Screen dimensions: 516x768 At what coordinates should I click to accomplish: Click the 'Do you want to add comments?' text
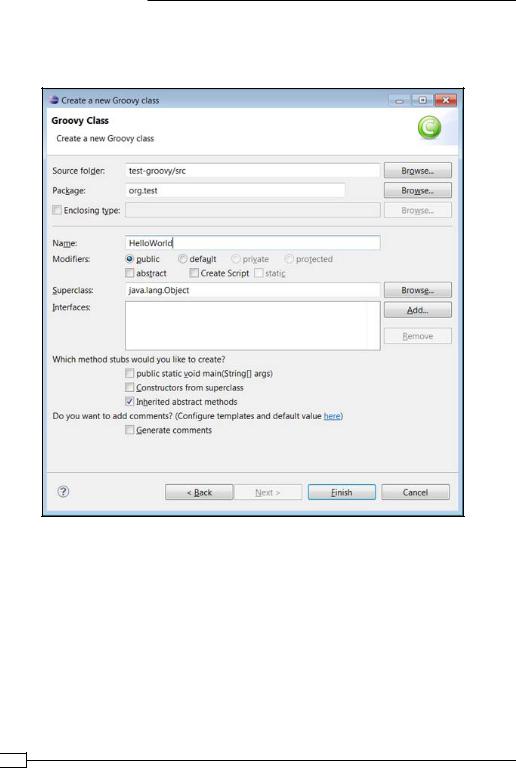[113, 416]
